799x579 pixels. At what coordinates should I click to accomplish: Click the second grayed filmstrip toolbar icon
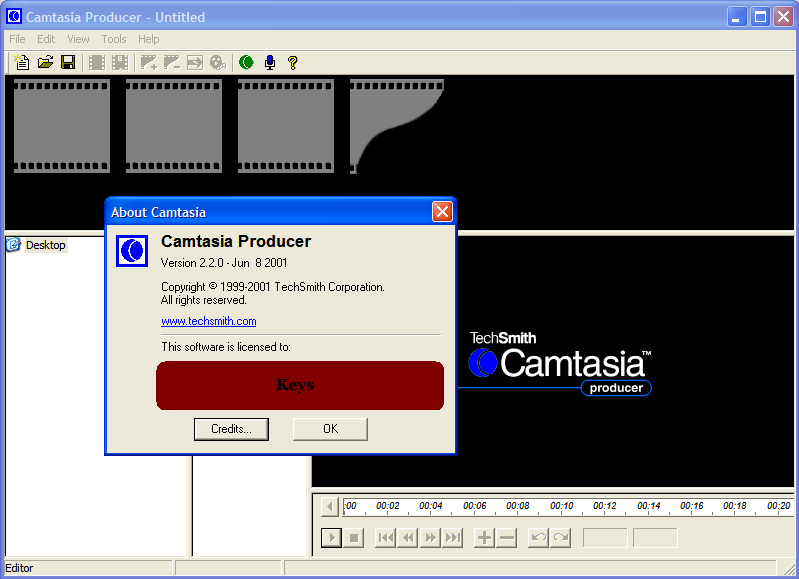click(120, 62)
